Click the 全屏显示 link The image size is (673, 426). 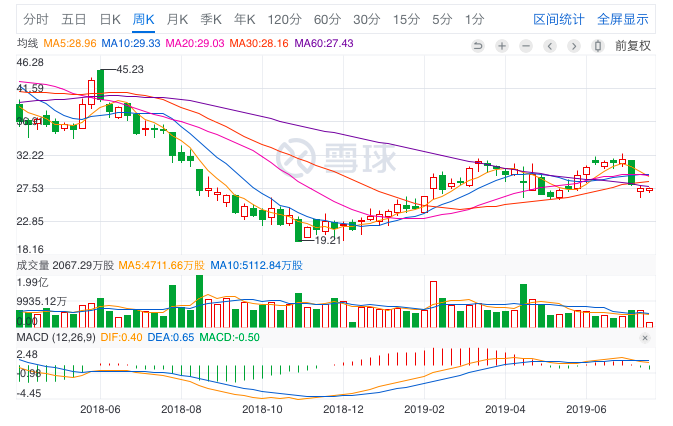click(x=622, y=20)
